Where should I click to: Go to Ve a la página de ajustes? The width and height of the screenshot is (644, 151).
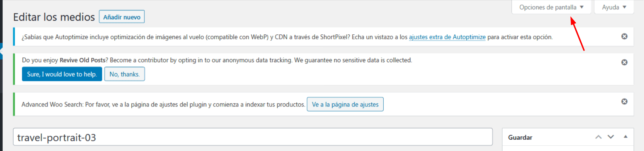tap(345, 104)
